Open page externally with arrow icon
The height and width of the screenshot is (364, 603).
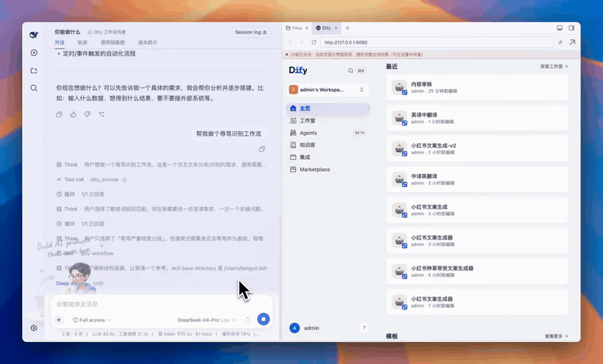(x=572, y=42)
